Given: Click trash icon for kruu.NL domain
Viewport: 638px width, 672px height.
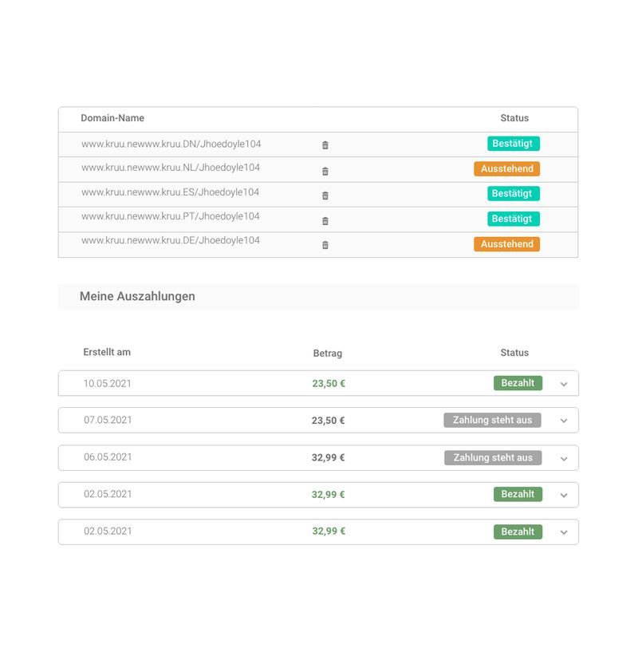Looking at the screenshot, I should click(325, 171).
